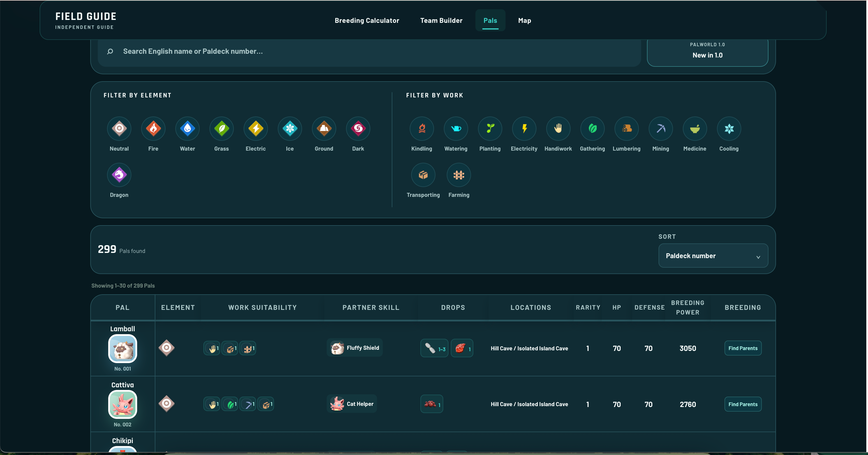Select the Transporting work filter
The image size is (868, 455).
423,175
